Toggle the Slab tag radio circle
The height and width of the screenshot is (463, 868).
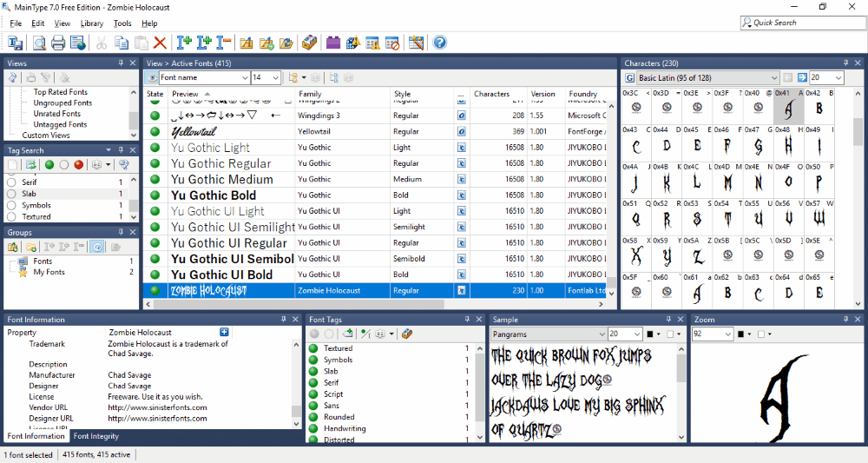pyautogui.click(x=11, y=194)
